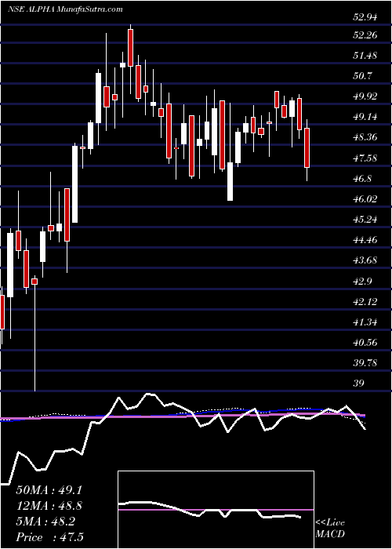The height and width of the screenshot is (549, 392).
Task: Click the highest red candlestick near 52.94
Action: (x=130, y=48)
